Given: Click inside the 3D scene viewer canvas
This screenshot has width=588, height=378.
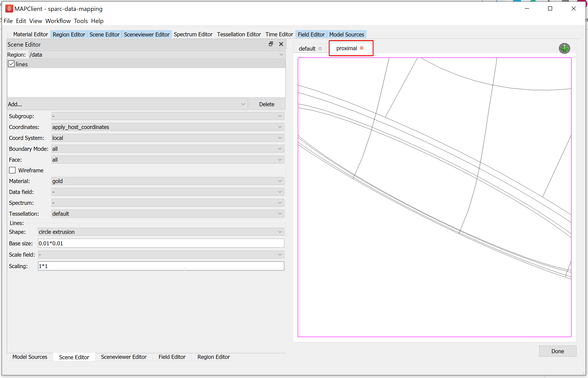Looking at the screenshot, I should (x=434, y=197).
